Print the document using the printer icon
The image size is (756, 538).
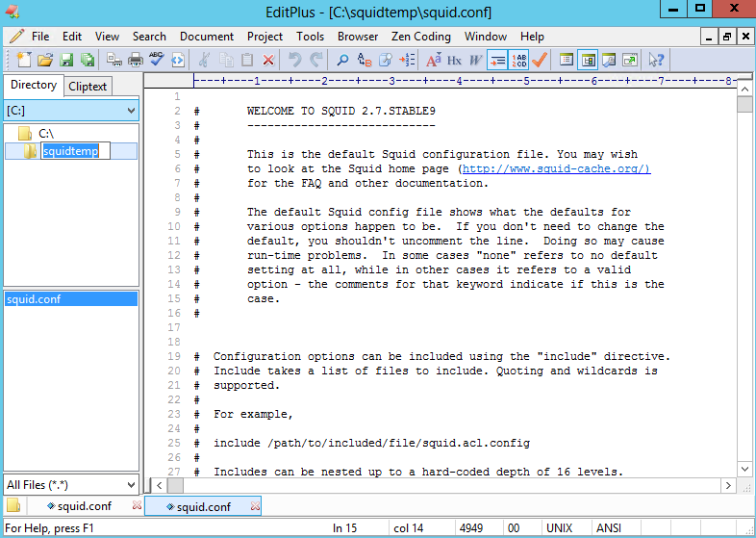(136, 60)
